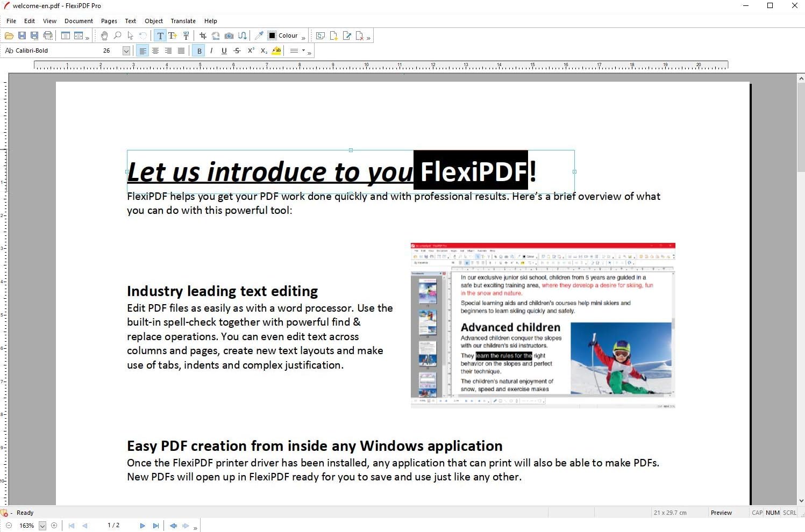Jump to the last page button
This screenshot has width=805, height=532.
[x=156, y=526]
